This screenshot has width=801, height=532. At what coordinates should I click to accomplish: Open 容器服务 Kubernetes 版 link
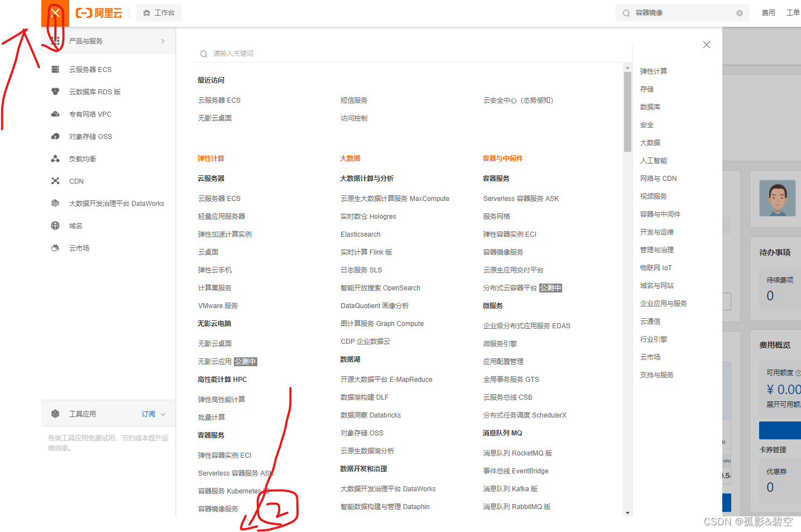pos(234,491)
